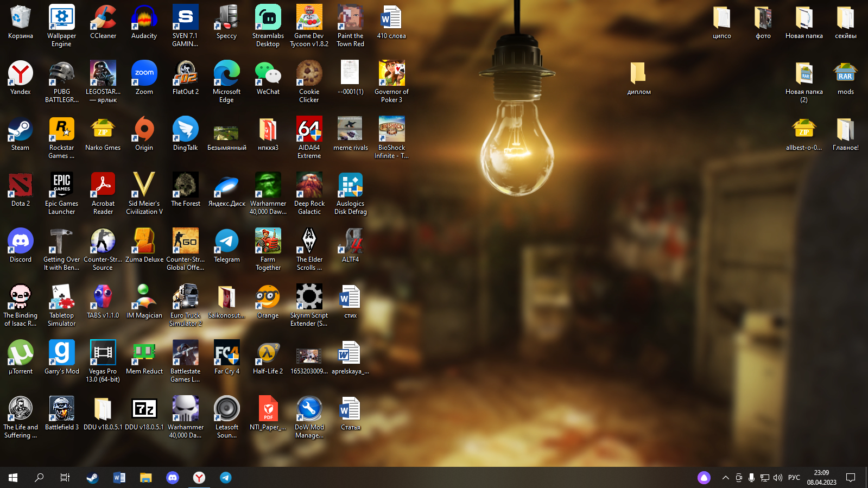Select The Elder Scrolls desktop icon

[309, 249]
